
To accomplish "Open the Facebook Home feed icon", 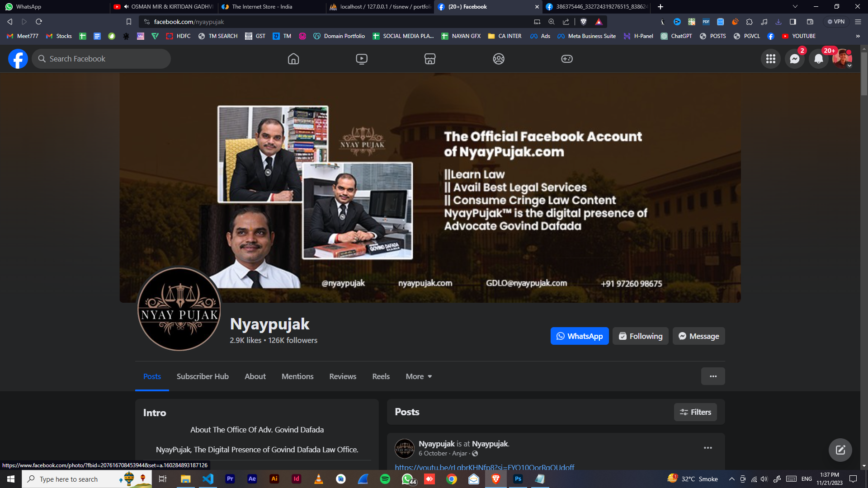I will pos(293,59).
